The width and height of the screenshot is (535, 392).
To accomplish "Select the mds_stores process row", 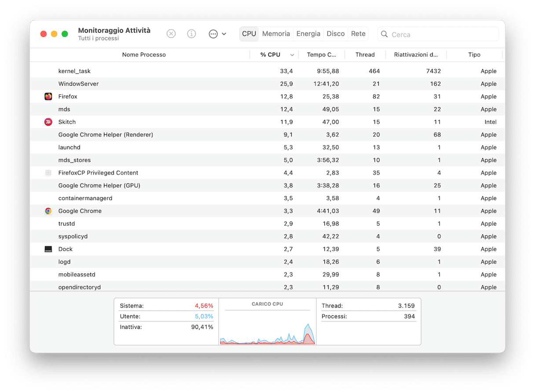I will click(267, 160).
